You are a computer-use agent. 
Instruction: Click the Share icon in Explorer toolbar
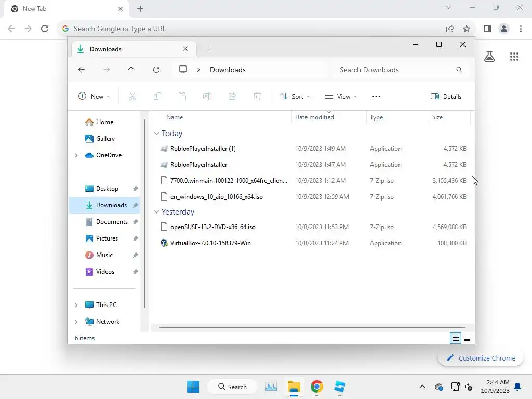pos(232,96)
